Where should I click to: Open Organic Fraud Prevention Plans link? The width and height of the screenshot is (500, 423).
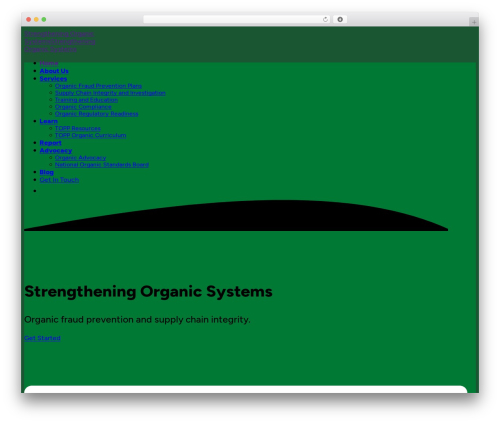click(x=98, y=86)
